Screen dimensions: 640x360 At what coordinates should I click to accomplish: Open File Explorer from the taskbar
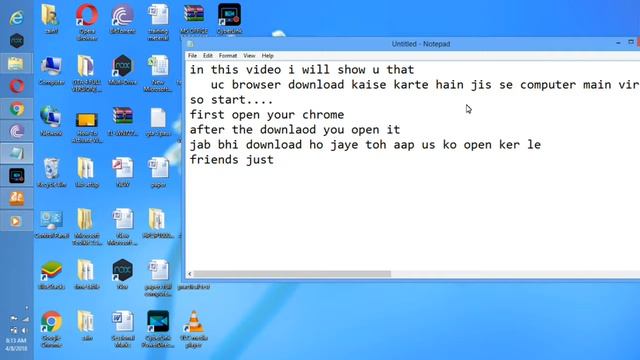click(x=17, y=64)
